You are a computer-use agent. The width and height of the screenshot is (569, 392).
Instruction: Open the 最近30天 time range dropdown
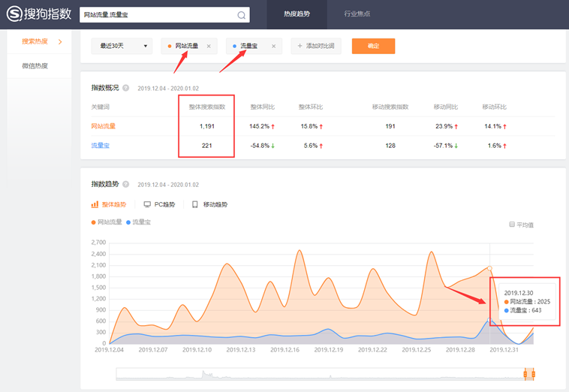point(122,46)
